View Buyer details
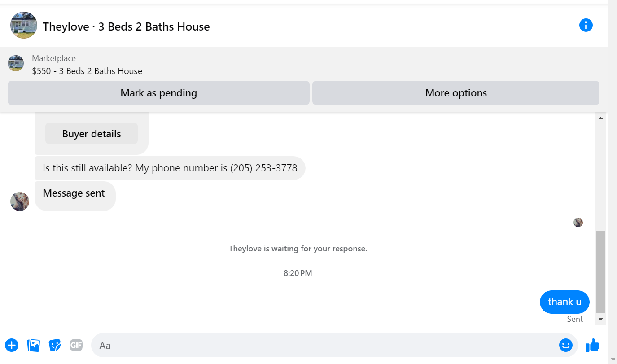The image size is (617, 364). (x=92, y=134)
